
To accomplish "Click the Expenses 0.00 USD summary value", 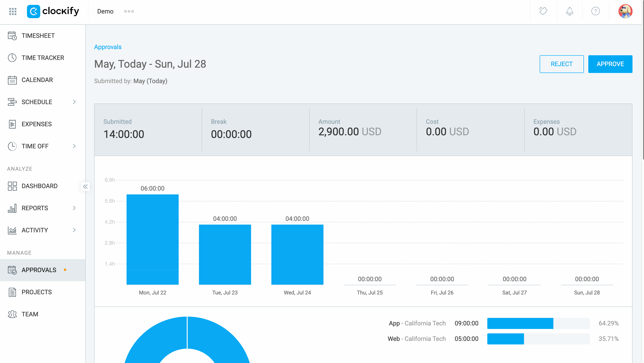I will tap(555, 132).
